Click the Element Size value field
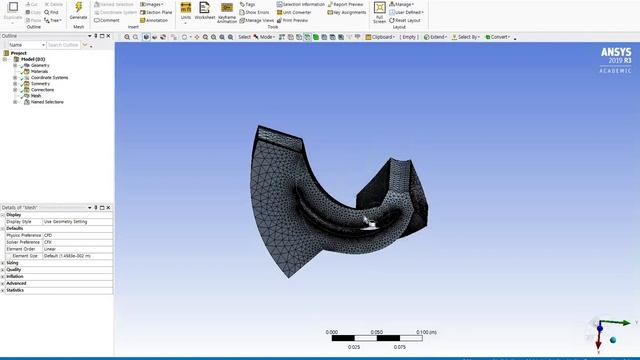 click(78, 256)
